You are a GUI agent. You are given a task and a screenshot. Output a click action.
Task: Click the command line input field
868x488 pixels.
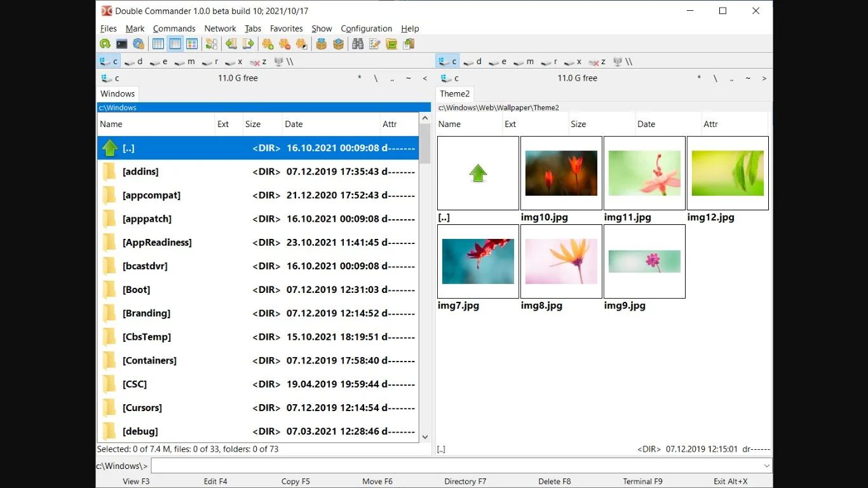click(x=456, y=466)
